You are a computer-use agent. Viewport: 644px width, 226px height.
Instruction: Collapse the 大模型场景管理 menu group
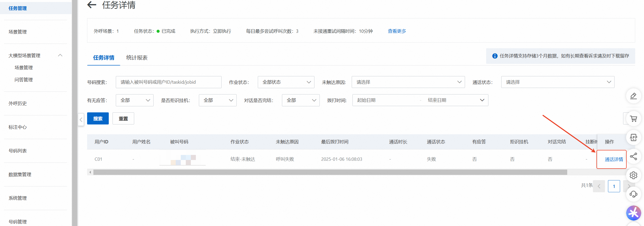click(60, 55)
